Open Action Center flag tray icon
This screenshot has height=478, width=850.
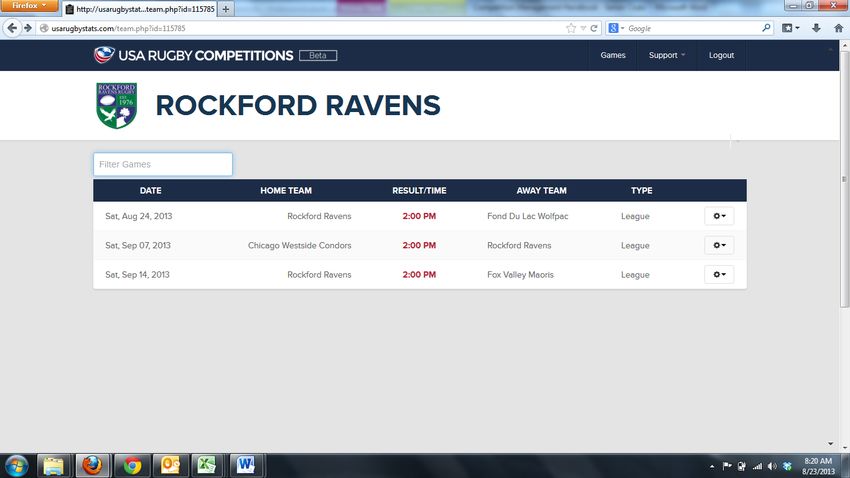[x=727, y=466]
